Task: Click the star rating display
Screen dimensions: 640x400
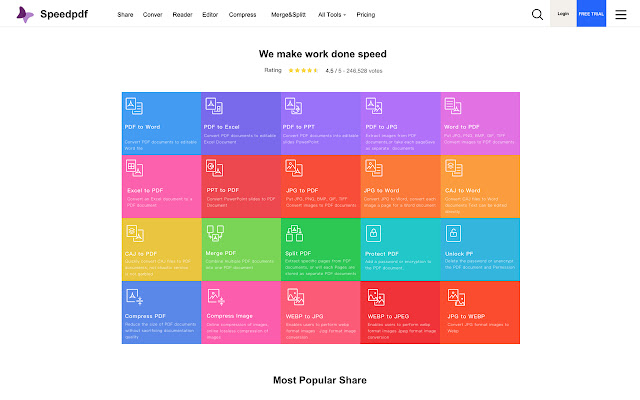Action: (303, 70)
